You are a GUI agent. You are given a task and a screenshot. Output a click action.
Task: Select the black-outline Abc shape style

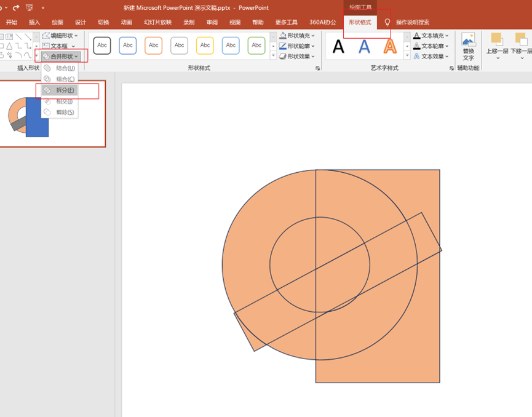pos(102,46)
